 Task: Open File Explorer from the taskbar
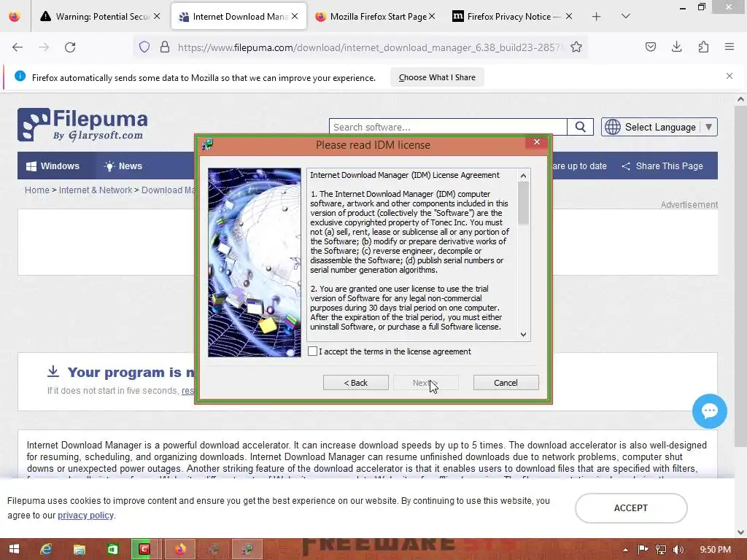click(79, 549)
